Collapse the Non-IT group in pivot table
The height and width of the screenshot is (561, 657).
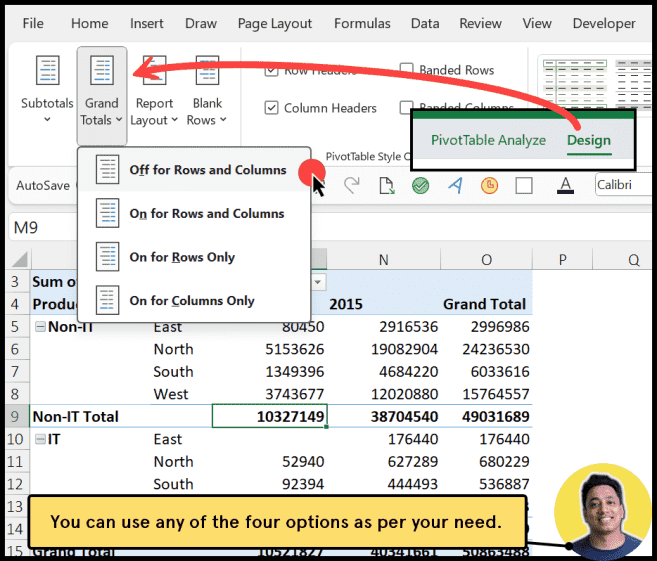[x=40, y=327]
